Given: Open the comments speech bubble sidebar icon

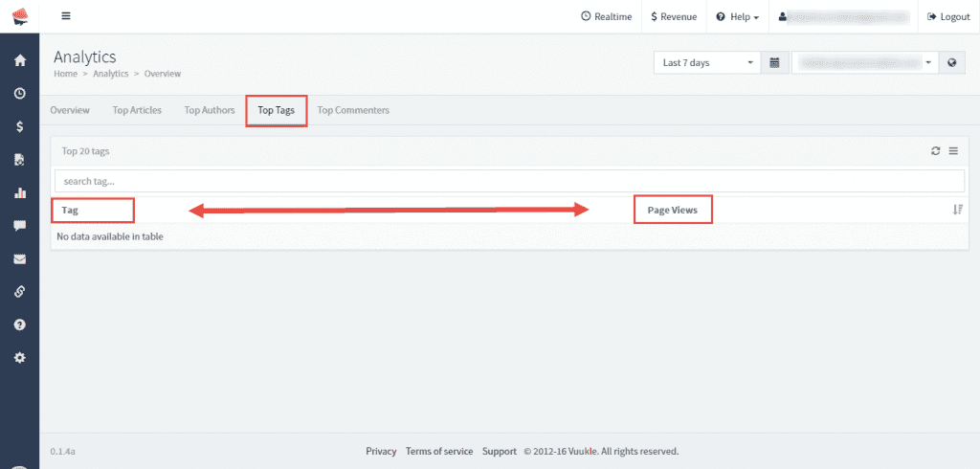Looking at the screenshot, I should pos(19,226).
